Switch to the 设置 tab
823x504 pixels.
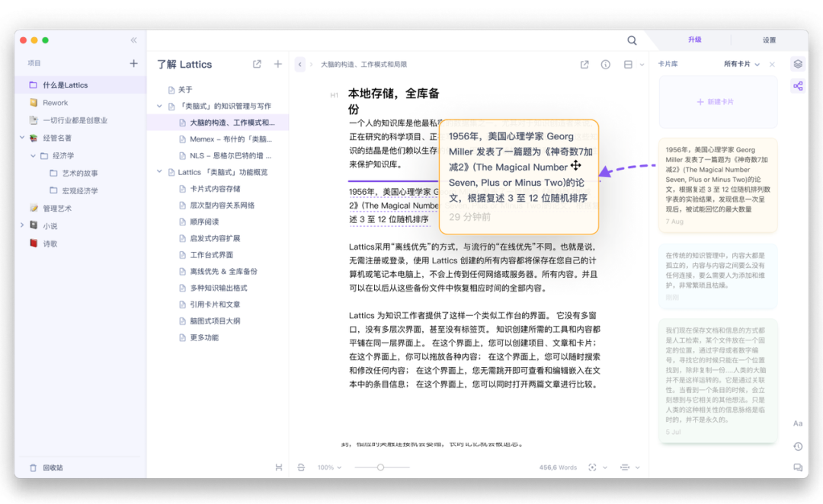point(769,40)
